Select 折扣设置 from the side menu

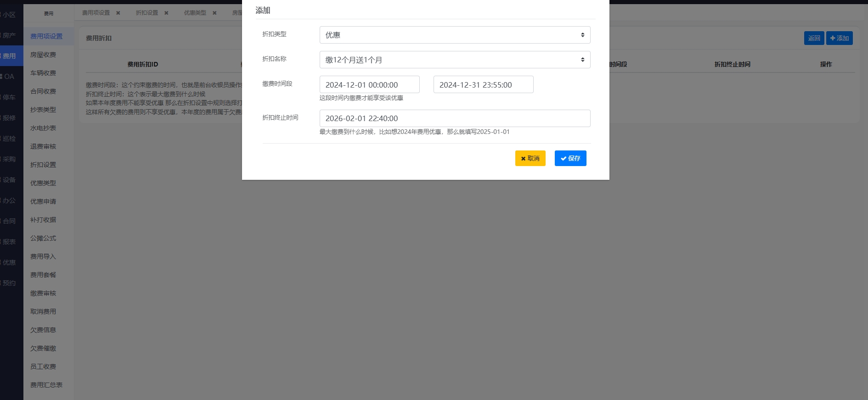pyautogui.click(x=43, y=165)
